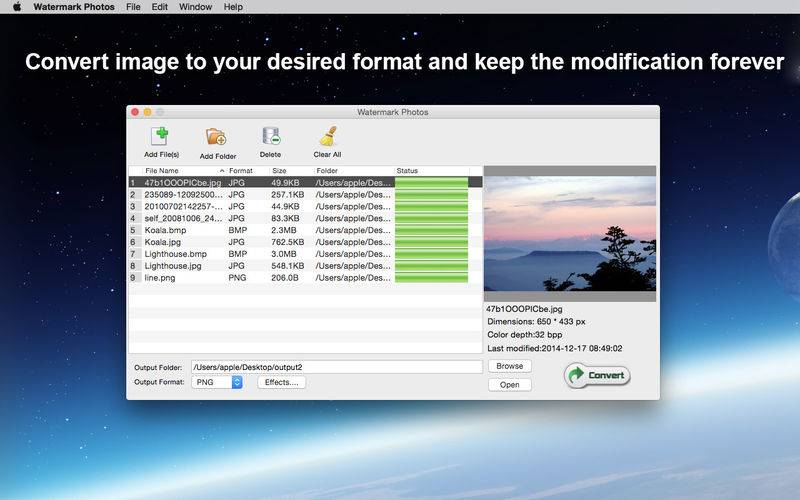
Task: Click the Color depth:32 bpp text
Action: [x=524, y=335]
